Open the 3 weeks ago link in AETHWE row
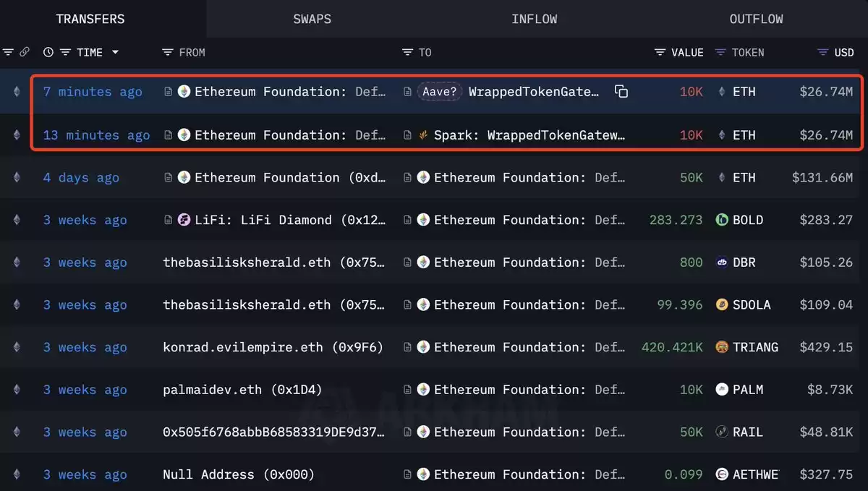 85,475
